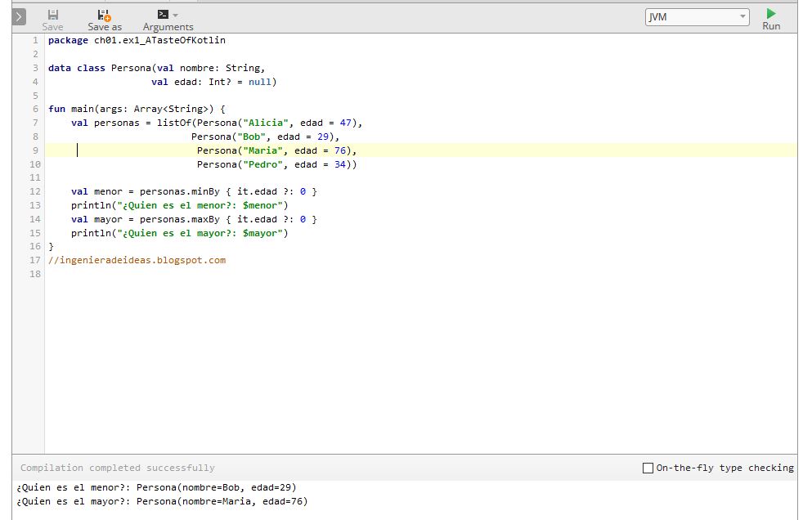Click the JVM dropdown arrow icon
Screen dimensions: 812x520
point(741,16)
